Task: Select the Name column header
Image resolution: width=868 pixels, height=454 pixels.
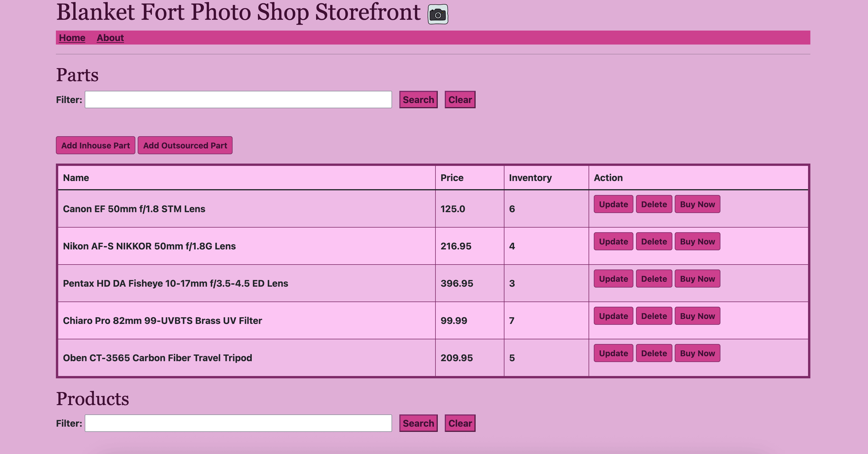Action: coord(76,178)
